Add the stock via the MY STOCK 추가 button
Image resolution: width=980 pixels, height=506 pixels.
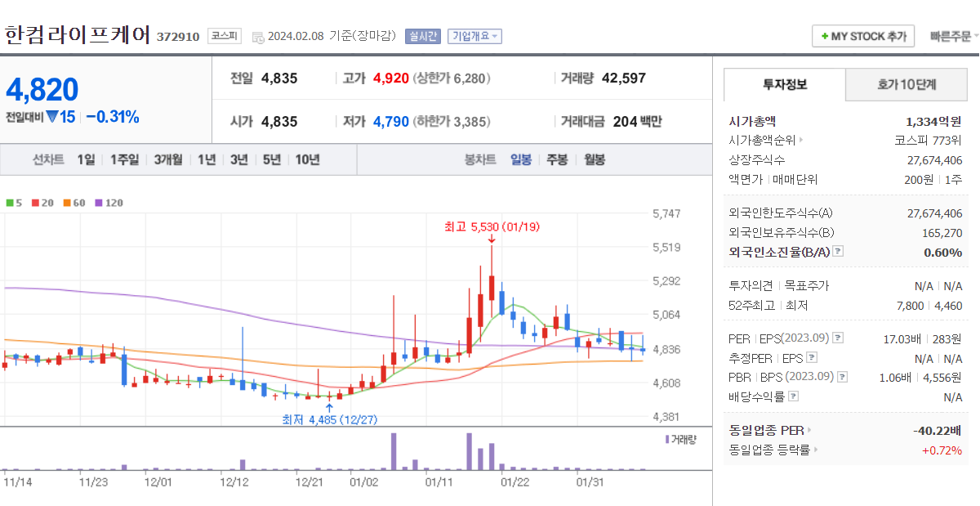pyautogui.click(x=864, y=36)
